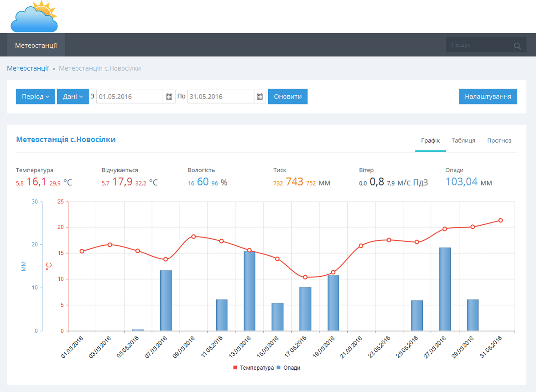The height and width of the screenshot is (392, 536).
Task: Toggle the red Температура legend marker
Action: [235, 368]
